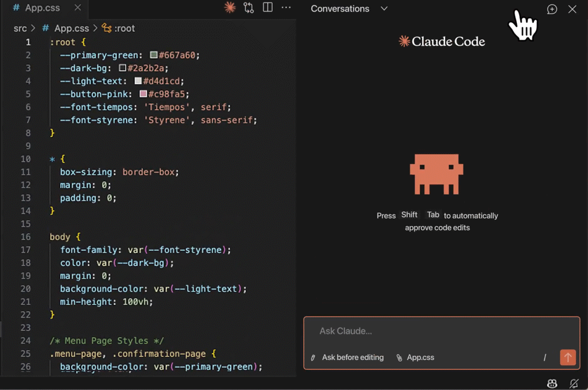
Task: Open the editor's More Actions ellipsis menu
Action: click(286, 8)
